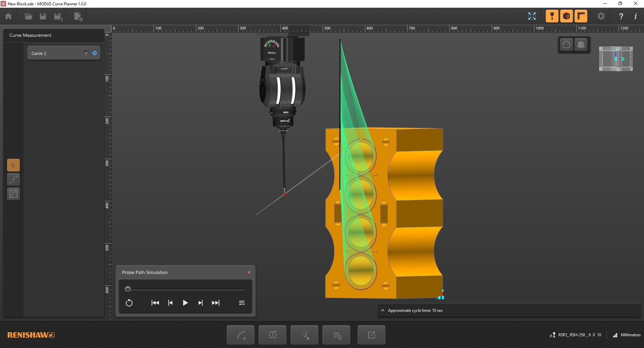Expand the Approximate cycle time panel

tap(383, 310)
